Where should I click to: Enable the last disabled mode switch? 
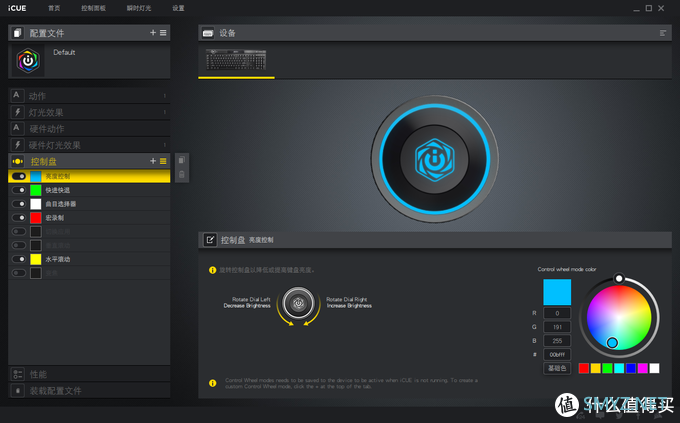[x=19, y=273]
